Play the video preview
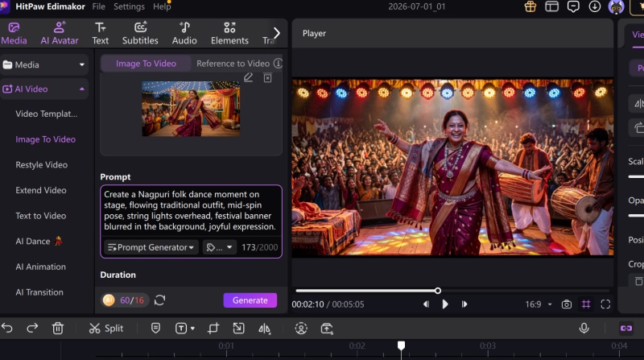This screenshot has width=644, height=360. tap(445, 304)
